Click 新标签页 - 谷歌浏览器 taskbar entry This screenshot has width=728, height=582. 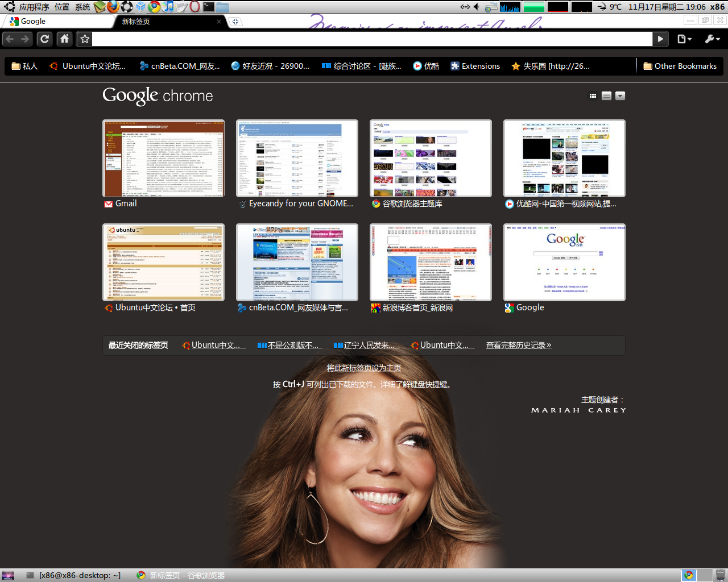(x=181, y=575)
